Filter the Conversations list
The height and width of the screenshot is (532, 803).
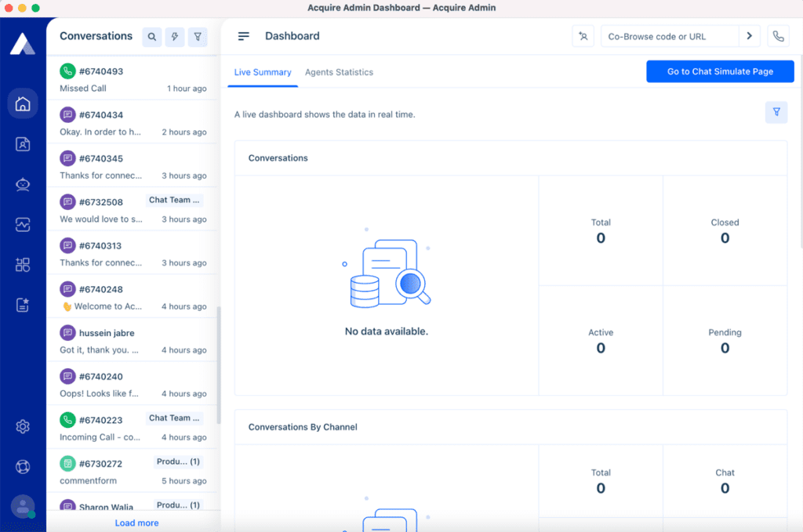click(x=198, y=37)
